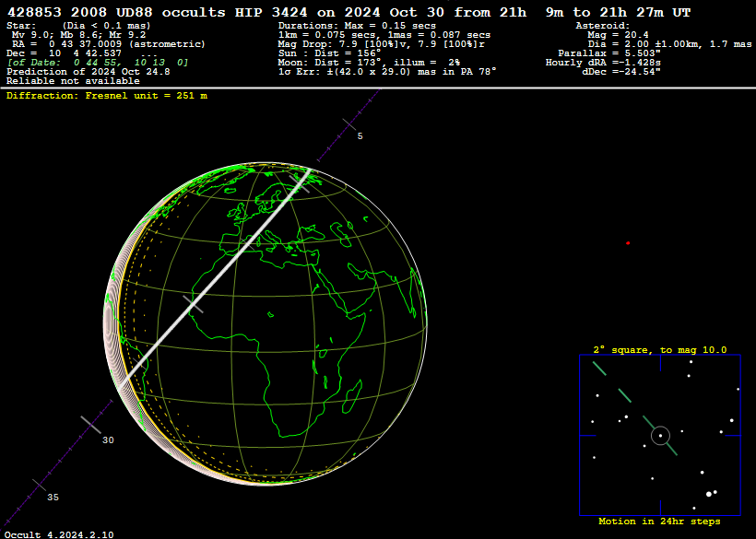This screenshot has width=756, height=539.
Task: Click the "2° square, to mag 10.0" caption
Action: tap(659, 350)
